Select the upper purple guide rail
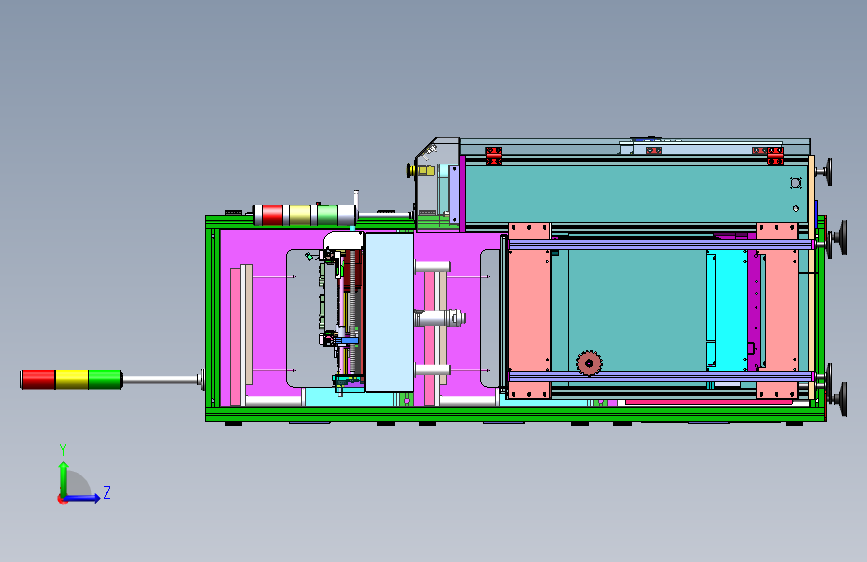Image resolution: width=867 pixels, height=562 pixels. pyautogui.click(x=661, y=244)
